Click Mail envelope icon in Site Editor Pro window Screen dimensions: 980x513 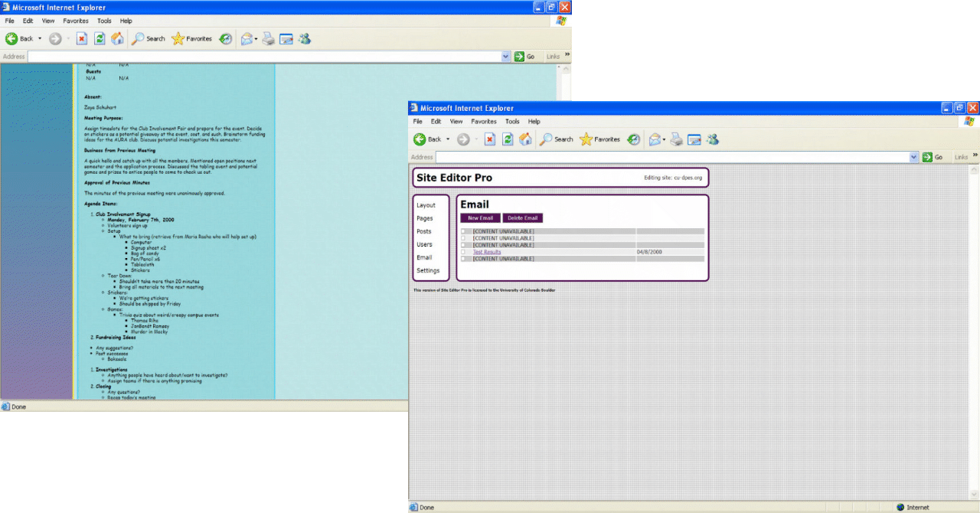pos(654,139)
